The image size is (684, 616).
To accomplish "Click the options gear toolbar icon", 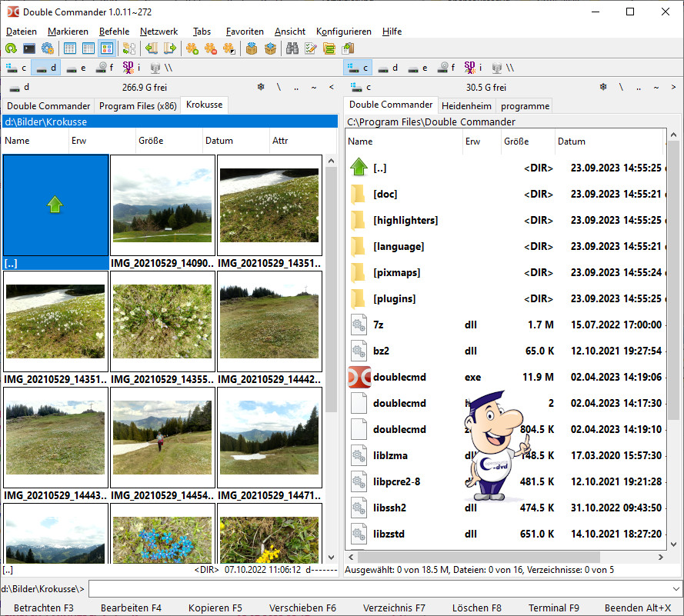I will 48,48.
